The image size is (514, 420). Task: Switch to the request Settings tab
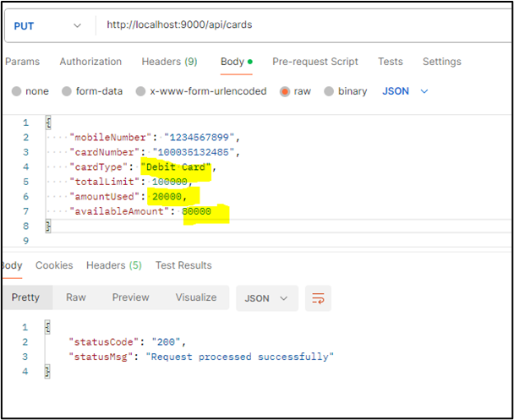[x=441, y=62]
